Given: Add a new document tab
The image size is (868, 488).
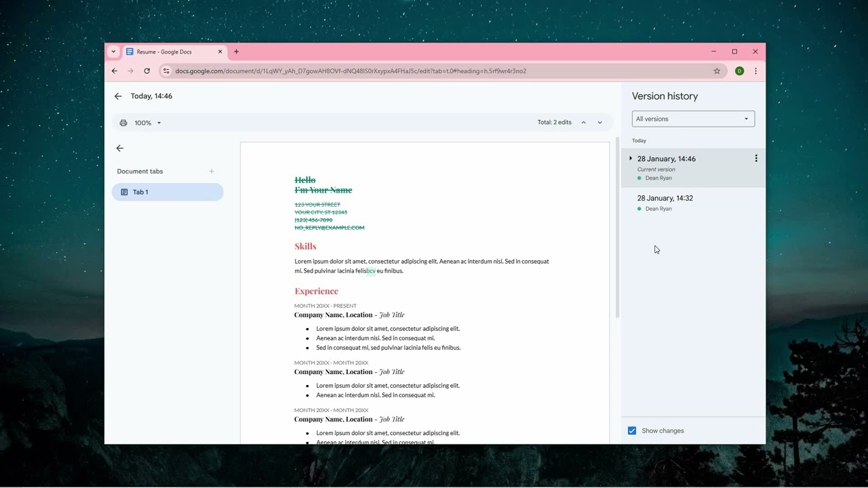Looking at the screenshot, I should pos(212,171).
